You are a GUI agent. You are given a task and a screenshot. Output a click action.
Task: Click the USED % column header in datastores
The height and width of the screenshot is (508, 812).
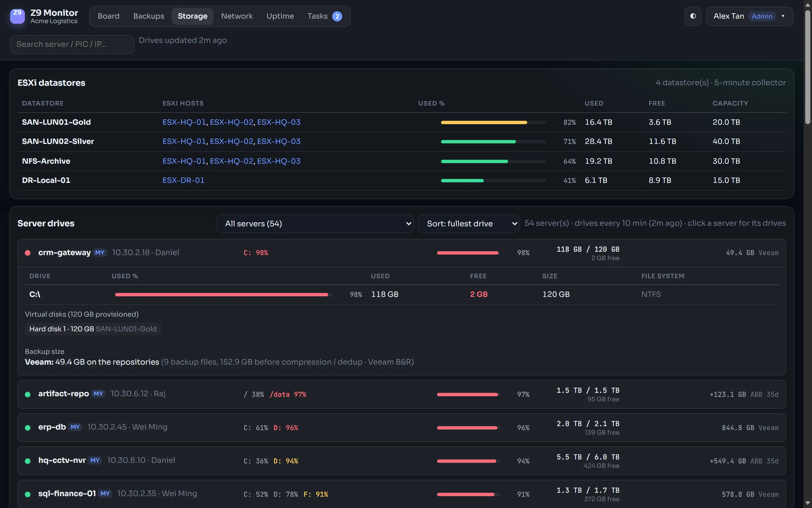pyautogui.click(x=431, y=104)
